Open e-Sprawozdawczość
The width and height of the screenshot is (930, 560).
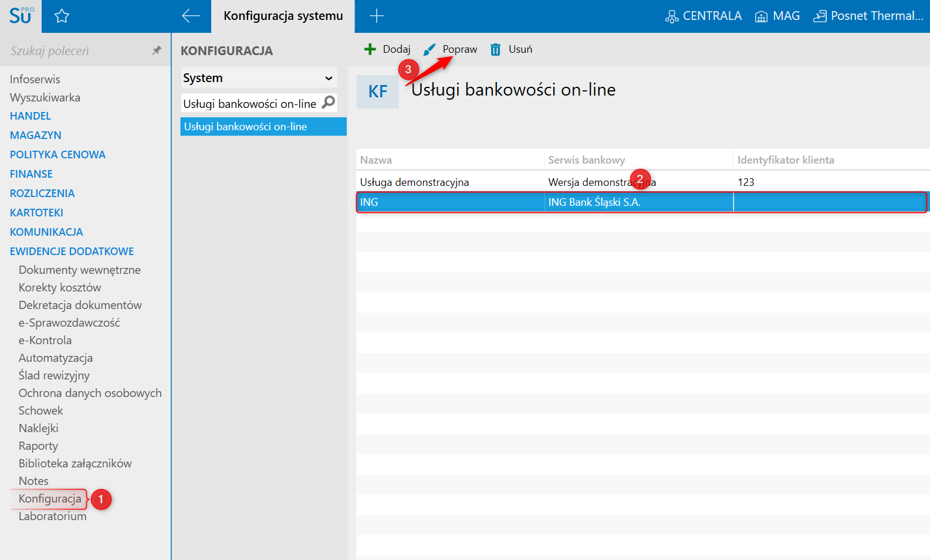click(x=69, y=323)
